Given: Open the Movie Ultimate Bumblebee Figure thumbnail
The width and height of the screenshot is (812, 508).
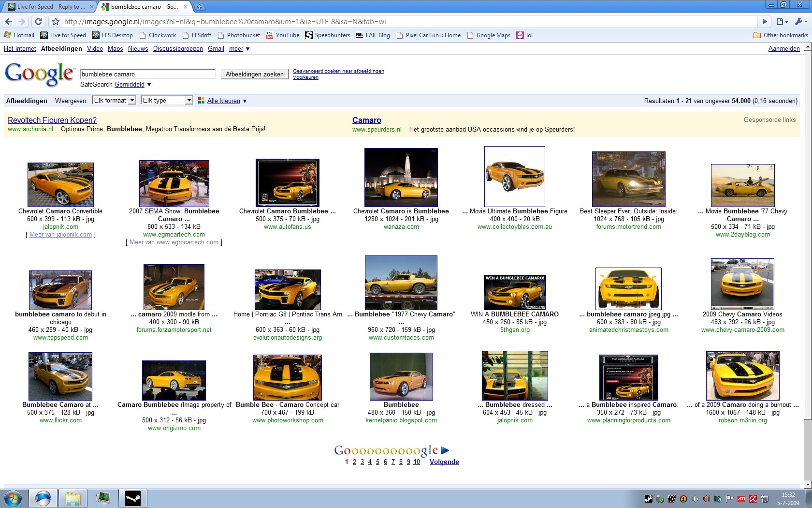Looking at the screenshot, I should (515, 177).
